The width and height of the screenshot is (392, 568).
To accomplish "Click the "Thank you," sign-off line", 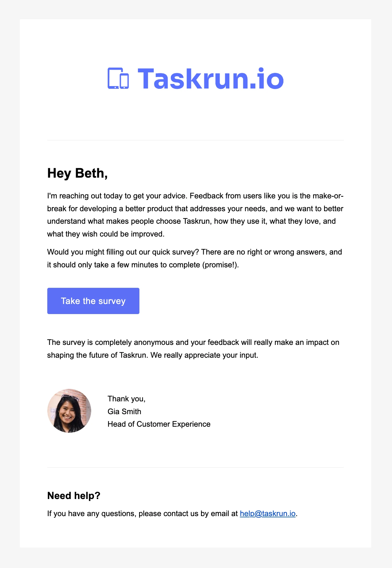I will click(126, 399).
